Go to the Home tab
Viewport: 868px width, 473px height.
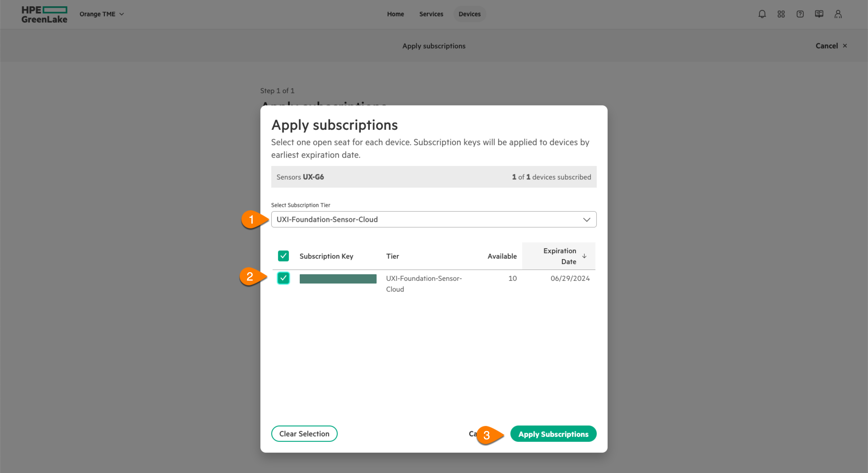coord(395,14)
